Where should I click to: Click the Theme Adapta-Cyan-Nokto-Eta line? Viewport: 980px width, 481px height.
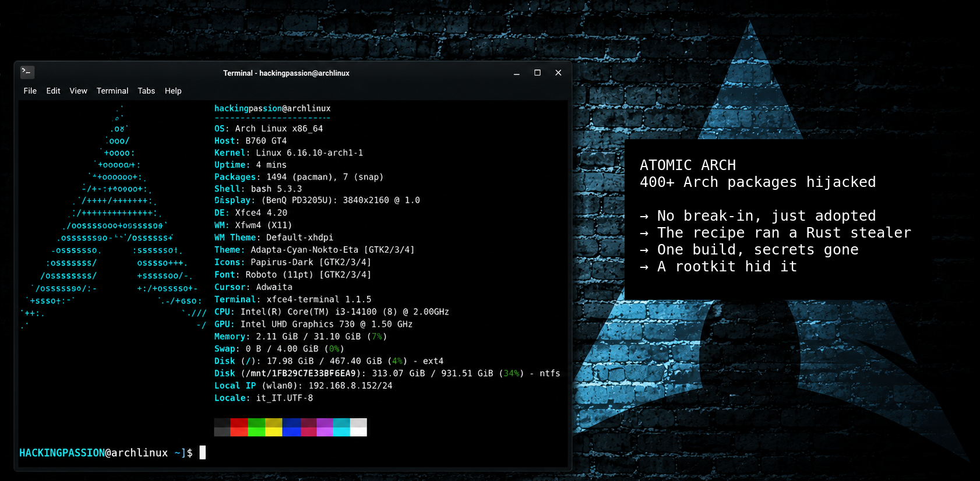point(314,250)
